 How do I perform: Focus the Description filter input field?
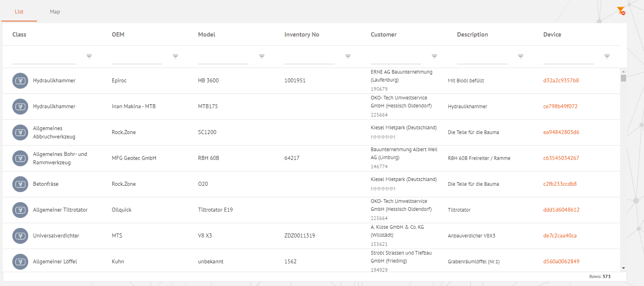coord(482,58)
